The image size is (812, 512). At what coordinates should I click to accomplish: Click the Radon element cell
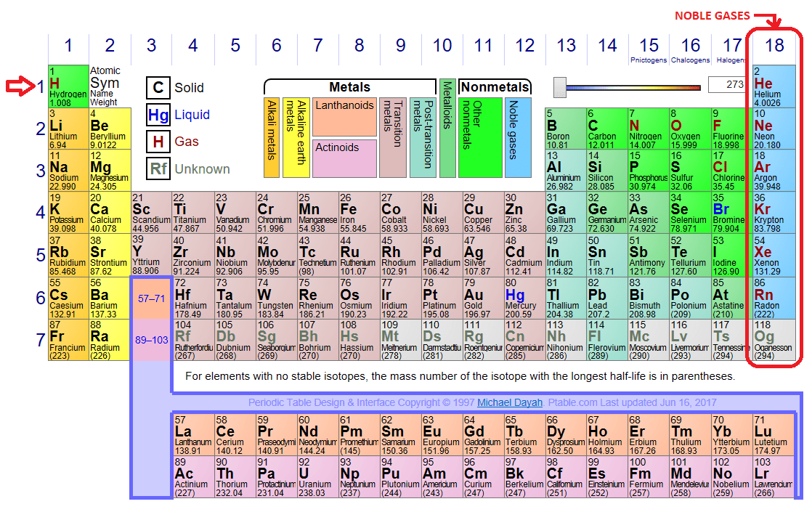774,298
